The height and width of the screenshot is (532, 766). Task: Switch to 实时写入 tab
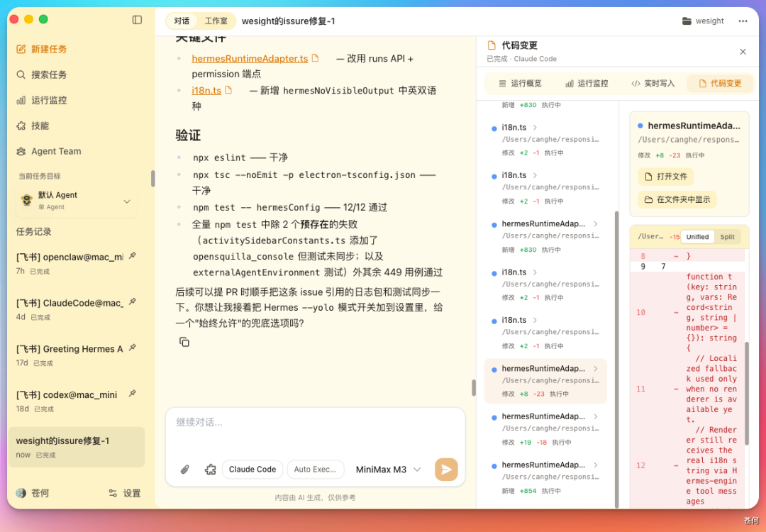[653, 84]
